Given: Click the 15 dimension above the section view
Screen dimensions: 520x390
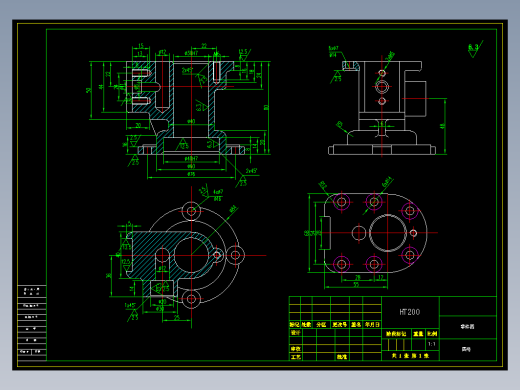Looking at the screenshot, I should tap(141, 46).
